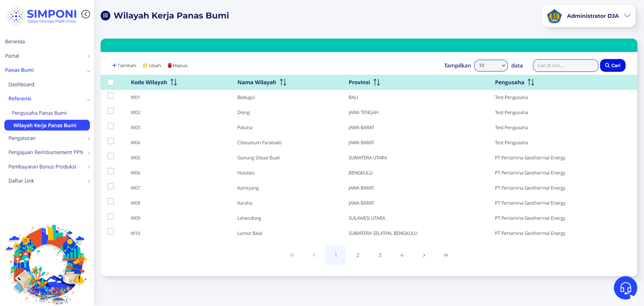Viewport: 644px width, 306px height.
Task: Sort by Nama Wilayah arrows icon
Action: [x=283, y=82]
